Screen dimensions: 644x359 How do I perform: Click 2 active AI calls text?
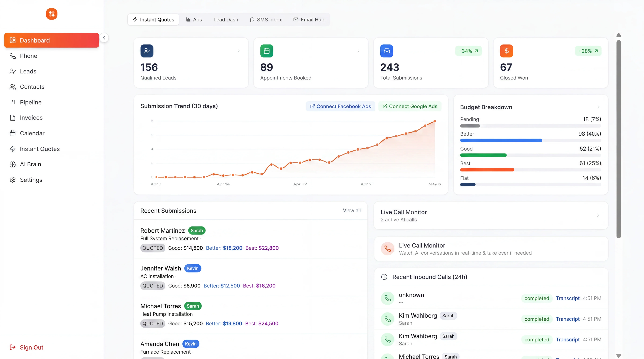(399, 220)
